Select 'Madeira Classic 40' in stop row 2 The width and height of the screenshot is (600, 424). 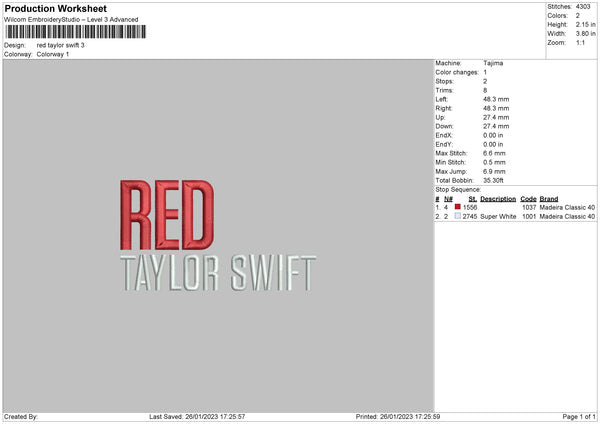click(567, 217)
